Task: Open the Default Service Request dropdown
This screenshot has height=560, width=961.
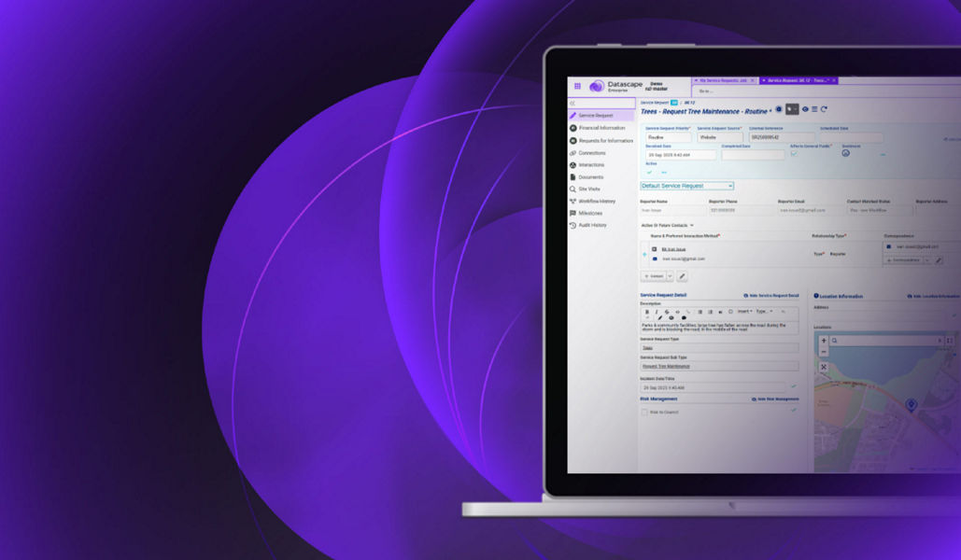Action: (686, 186)
